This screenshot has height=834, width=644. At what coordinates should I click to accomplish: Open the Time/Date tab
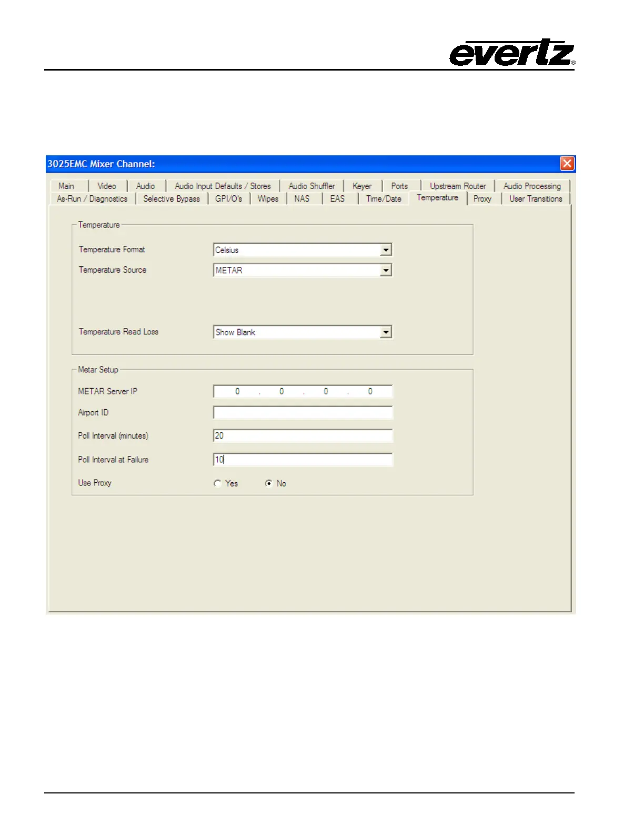(384, 198)
